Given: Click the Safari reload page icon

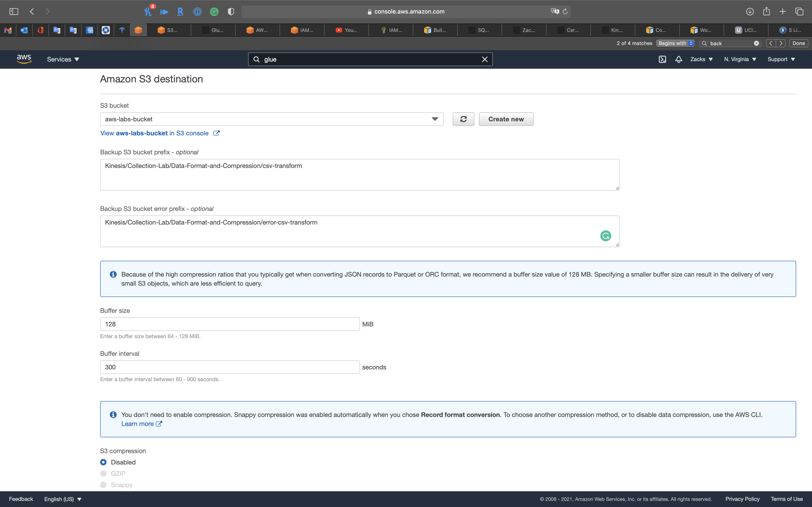Looking at the screenshot, I should click(x=565, y=11).
